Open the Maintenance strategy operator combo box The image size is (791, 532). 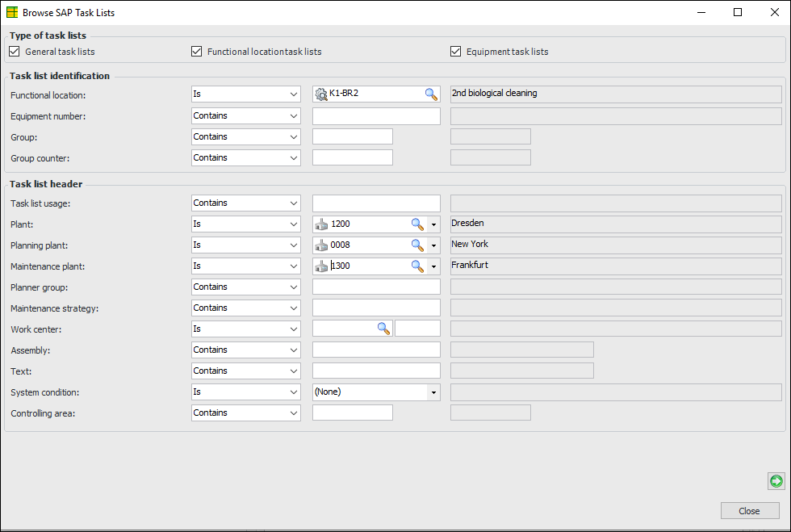pyautogui.click(x=245, y=308)
